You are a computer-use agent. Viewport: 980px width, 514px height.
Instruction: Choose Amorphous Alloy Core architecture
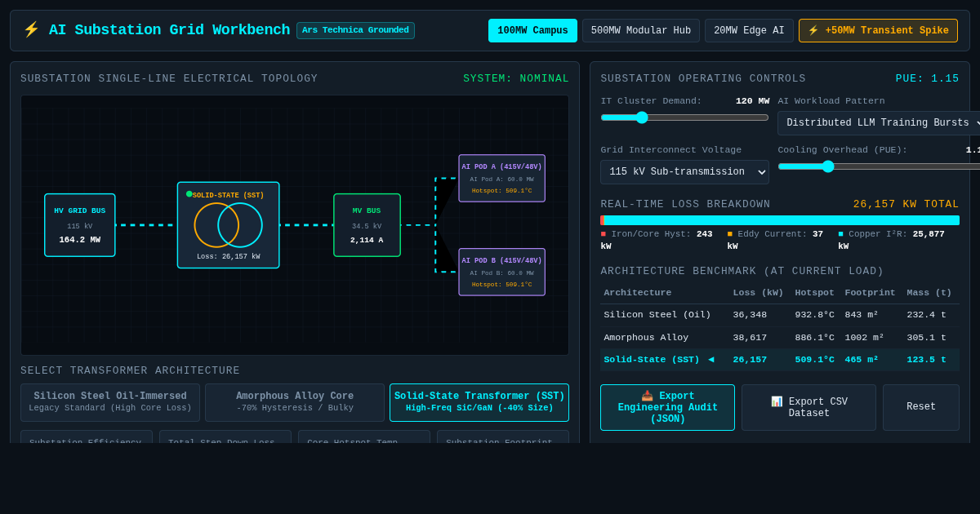[x=295, y=402]
